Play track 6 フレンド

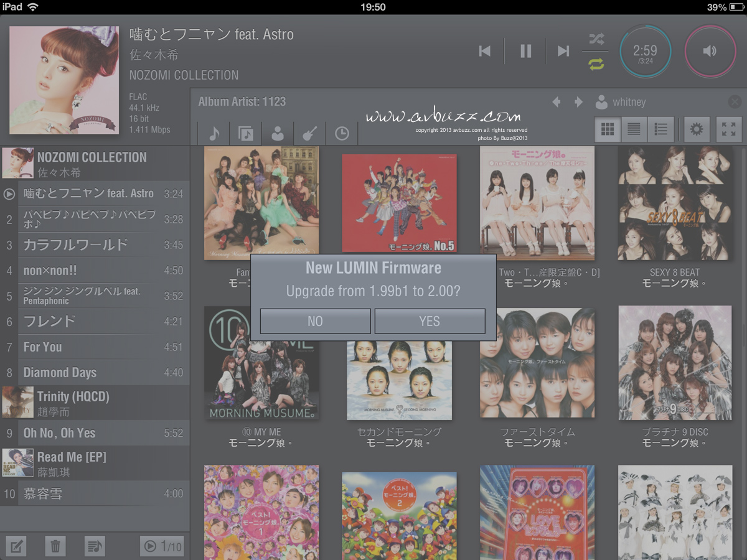(x=95, y=322)
